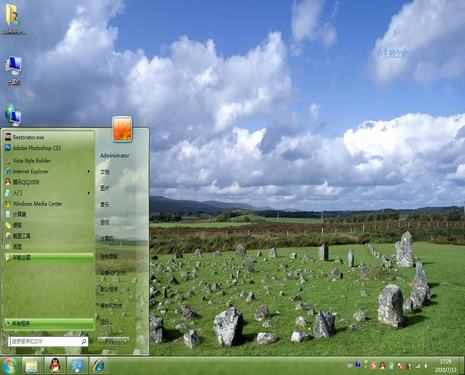Open Administrator personal folder link

[x=114, y=156]
